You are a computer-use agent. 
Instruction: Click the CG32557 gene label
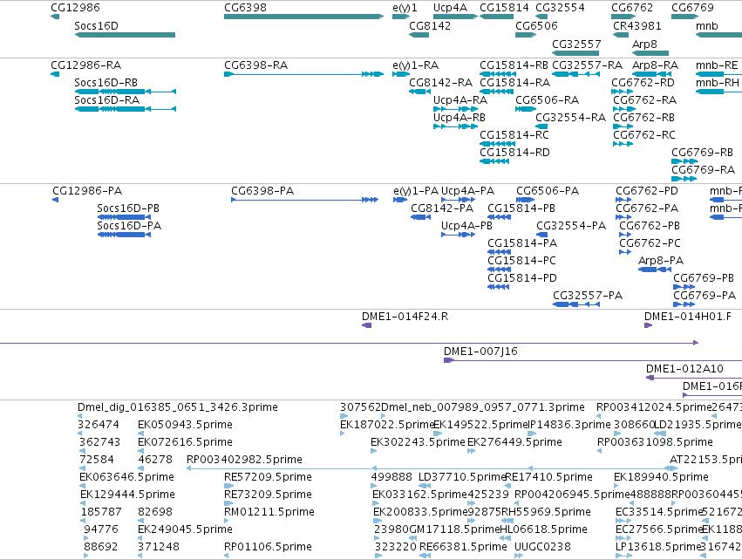click(577, 44)
